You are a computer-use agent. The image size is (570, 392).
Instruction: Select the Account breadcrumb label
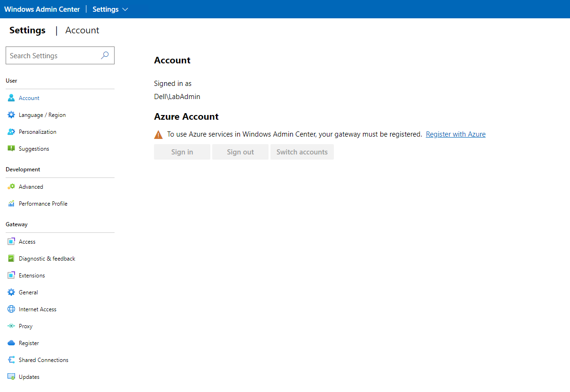tap(82, 30)
